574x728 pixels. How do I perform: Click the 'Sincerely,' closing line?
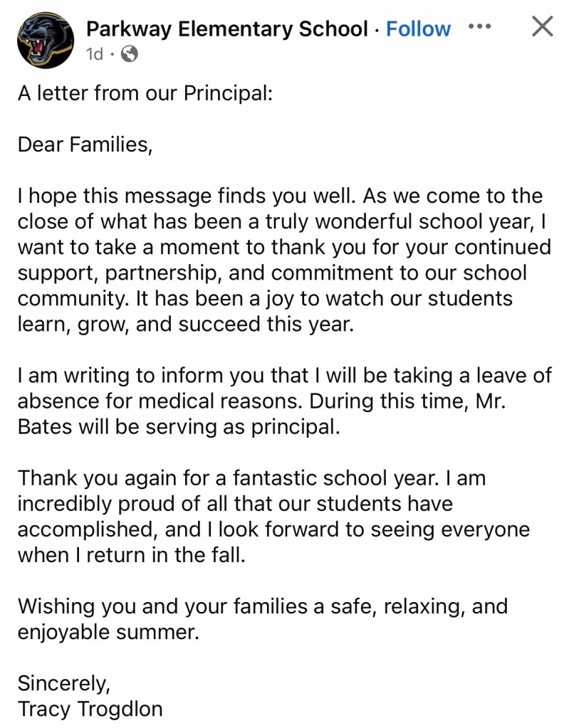pos(64,682)
